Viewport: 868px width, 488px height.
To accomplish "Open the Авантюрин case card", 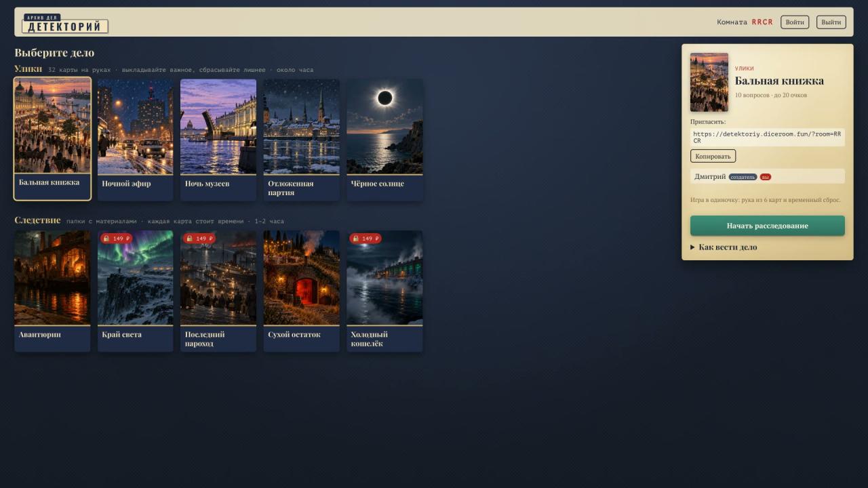I will (x=52, y=291).
